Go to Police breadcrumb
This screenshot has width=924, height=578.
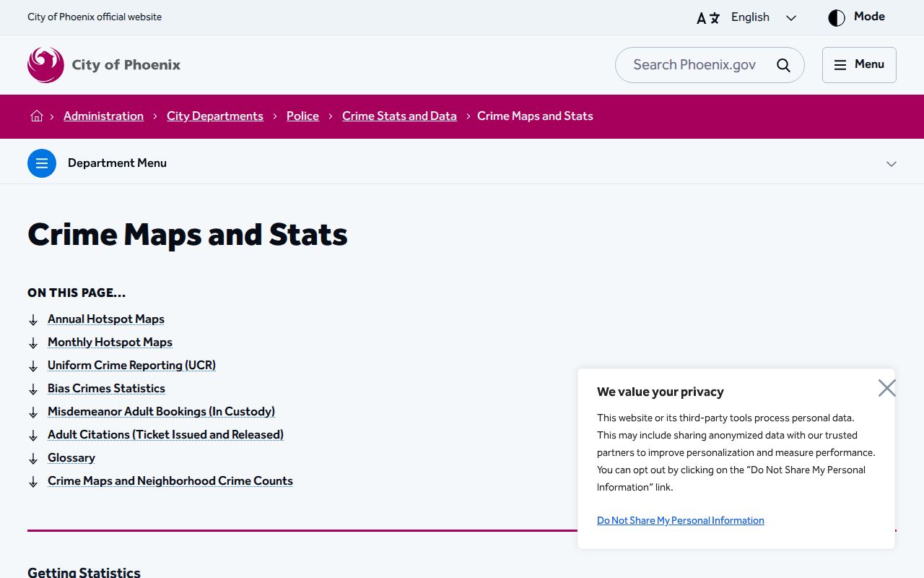302,116
